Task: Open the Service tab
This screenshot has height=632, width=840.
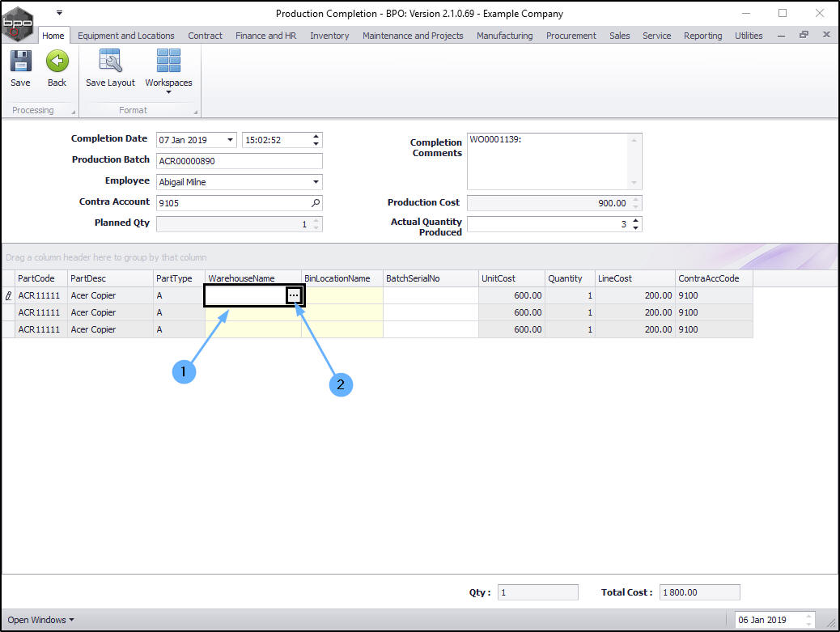Action: pos(657,36)
